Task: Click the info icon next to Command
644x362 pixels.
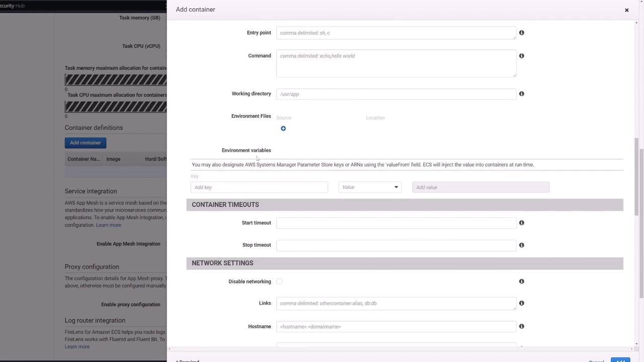Action: [x=521, y=56]
